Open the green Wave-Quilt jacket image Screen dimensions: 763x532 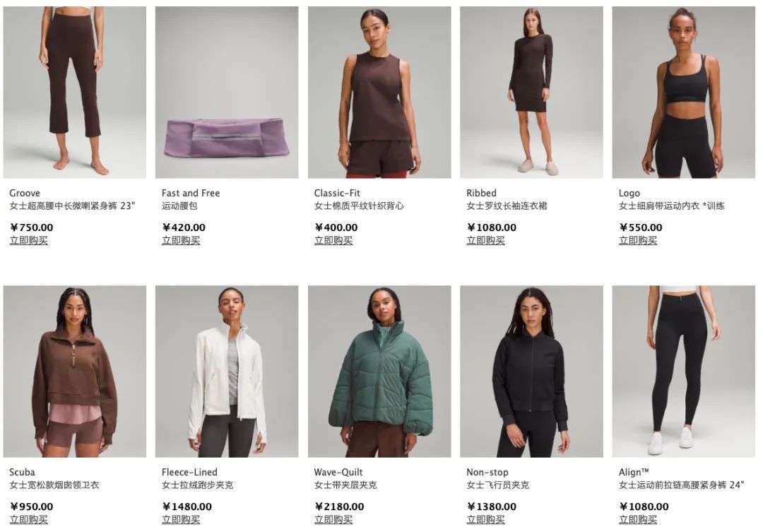click(379, 372)
